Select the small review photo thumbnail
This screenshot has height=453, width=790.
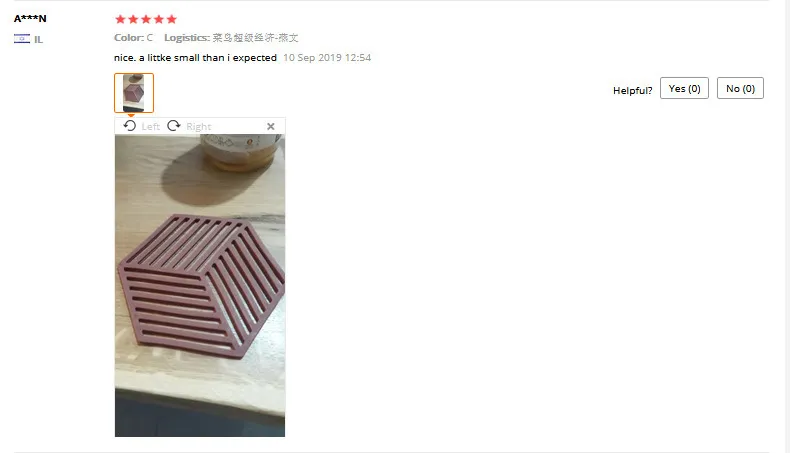134,93
